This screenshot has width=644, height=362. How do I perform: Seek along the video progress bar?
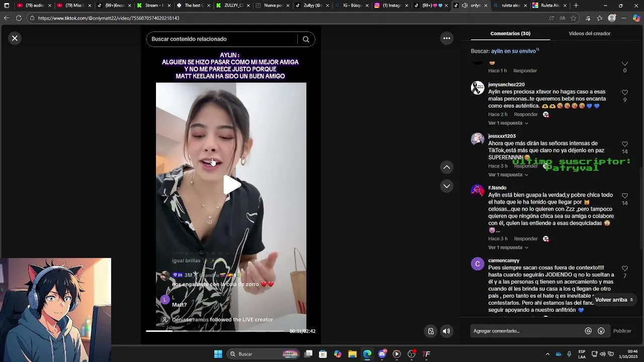pyautogui.click(x=215, y=331)
